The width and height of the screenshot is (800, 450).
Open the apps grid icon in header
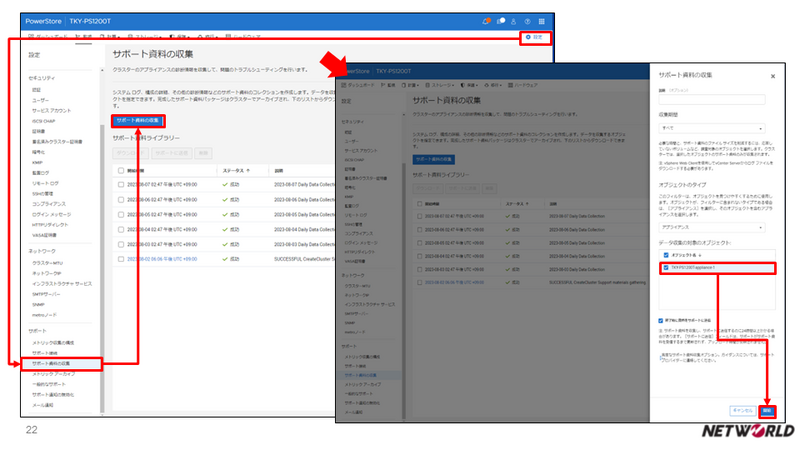541,21
